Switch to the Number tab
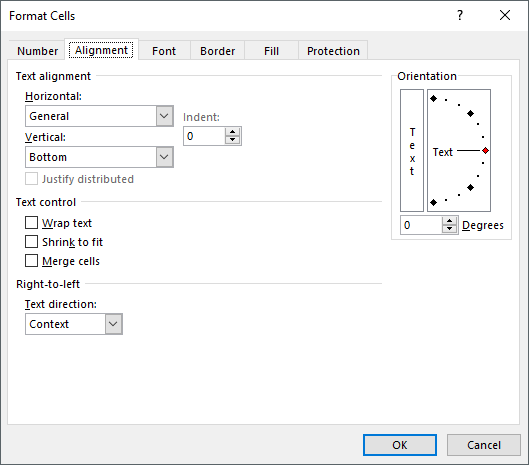Viewport: 529px width, 465px height. point(37,51)
